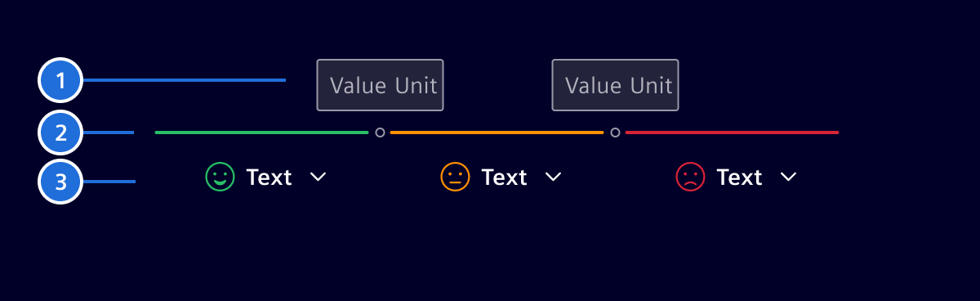980x301 pixels.
Task: Open the dropdown chevron beside red face Text
Action: click(x=788, y=177)
